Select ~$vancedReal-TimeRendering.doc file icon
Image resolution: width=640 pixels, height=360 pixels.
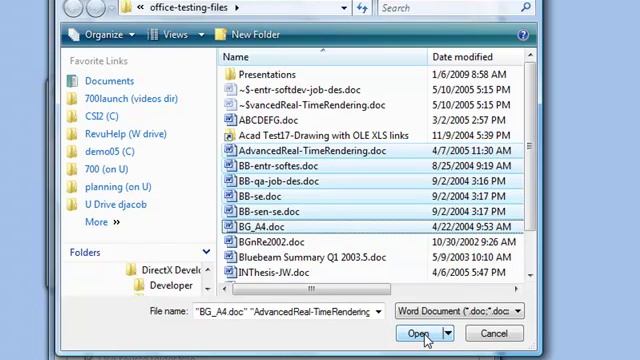[230, 105]
